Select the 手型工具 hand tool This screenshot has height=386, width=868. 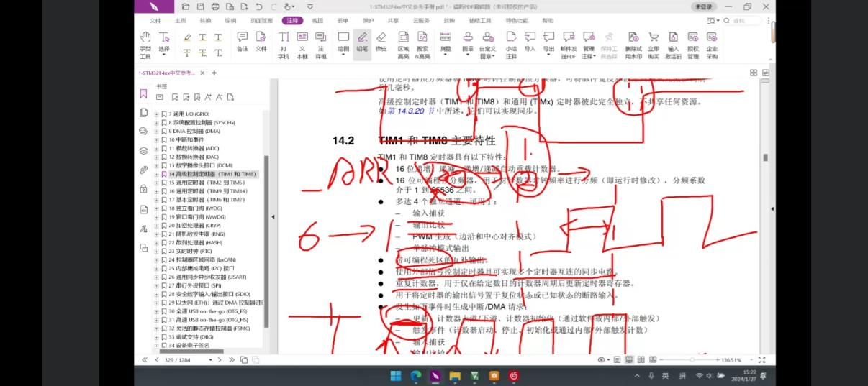tap(145, 45)
